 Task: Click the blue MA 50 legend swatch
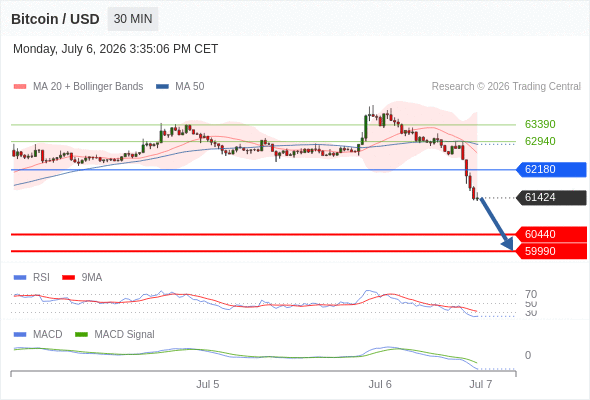click(162, 87)
